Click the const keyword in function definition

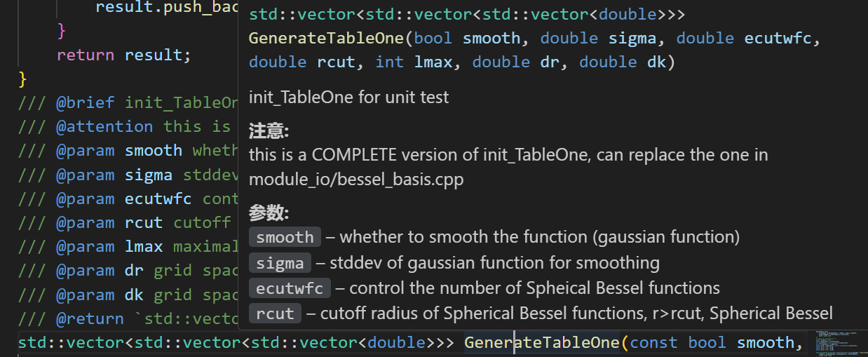(653, 343)
